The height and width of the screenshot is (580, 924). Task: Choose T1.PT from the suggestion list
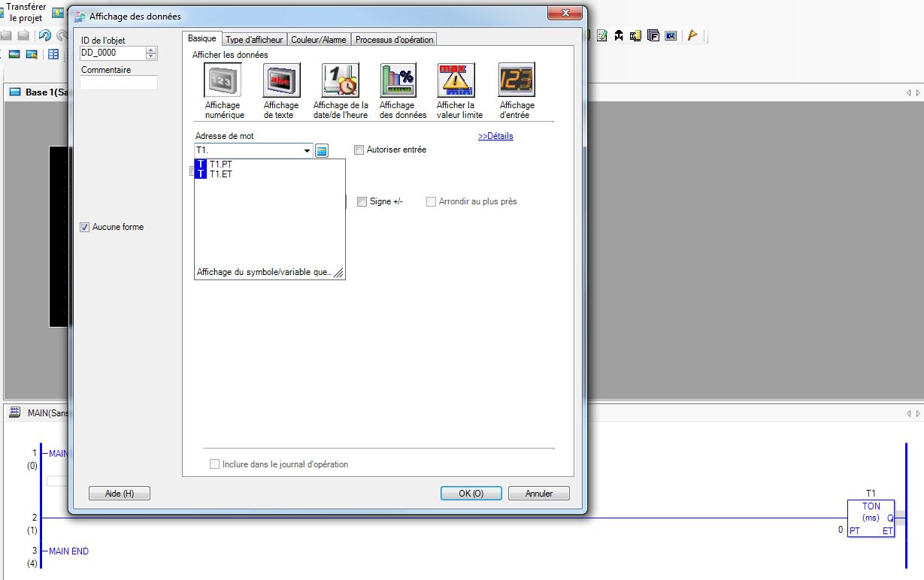[221, 164]
